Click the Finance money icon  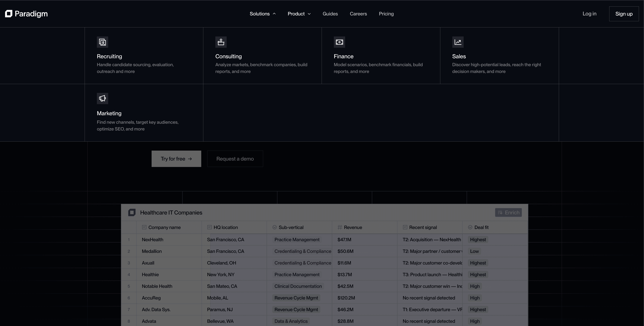[x=339, y=42]
